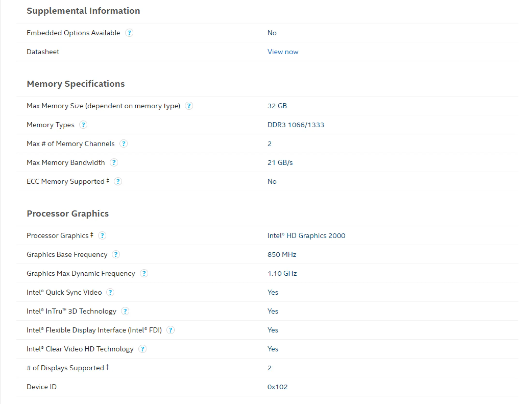
Task: Click the Processor Graphics row help icon
Action: [x=102, y=235]
